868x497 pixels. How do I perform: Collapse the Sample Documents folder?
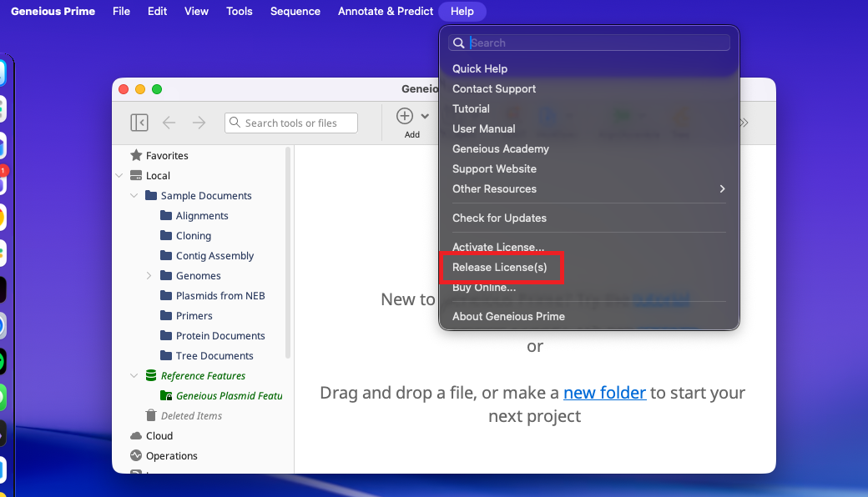pyautogui.click(x=134, y=195)
